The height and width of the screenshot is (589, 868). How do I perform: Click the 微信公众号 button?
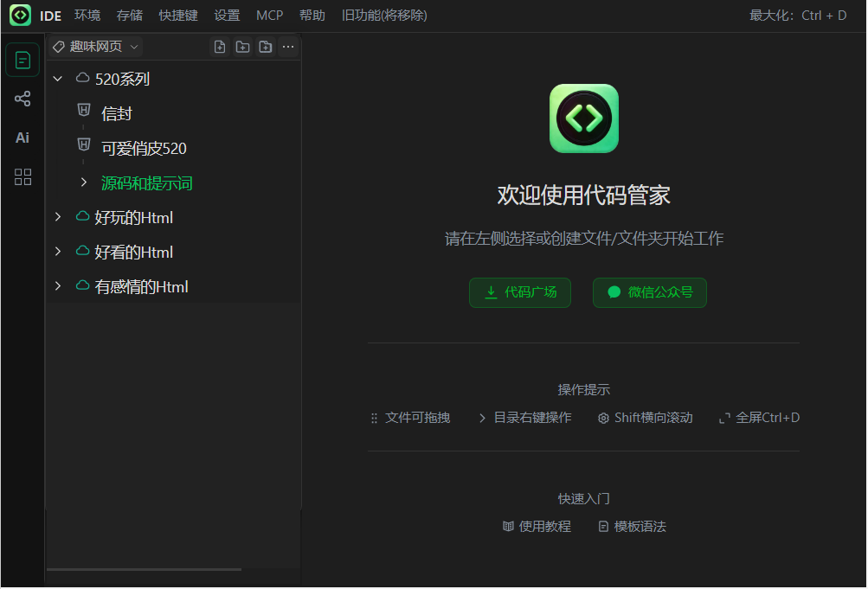click(x=649, y=292)
